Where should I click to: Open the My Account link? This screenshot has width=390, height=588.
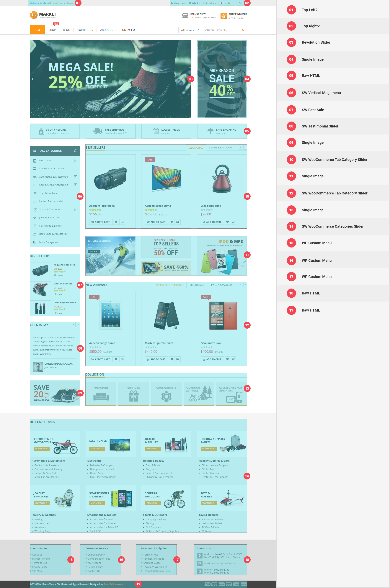pos(178,3)
